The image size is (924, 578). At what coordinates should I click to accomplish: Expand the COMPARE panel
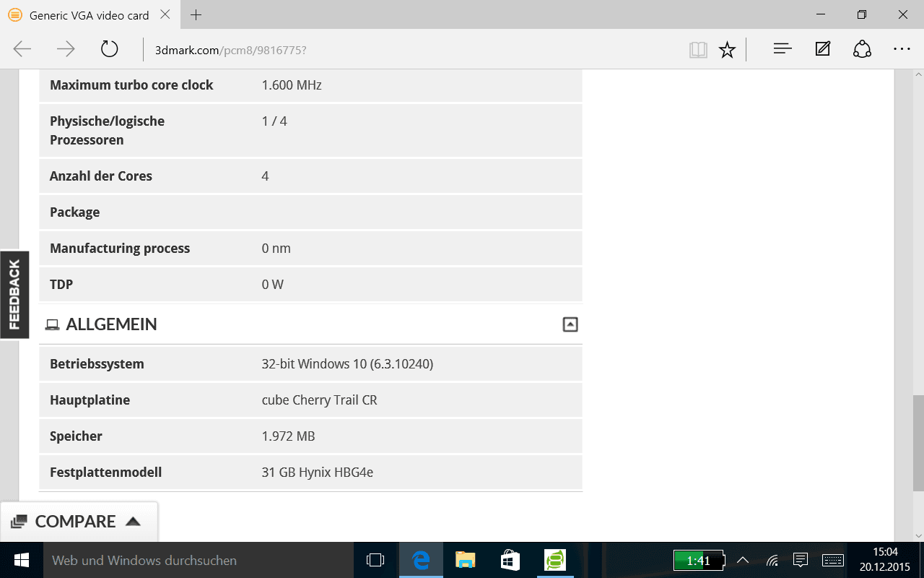pyautogui.click(x=79, y=522)
